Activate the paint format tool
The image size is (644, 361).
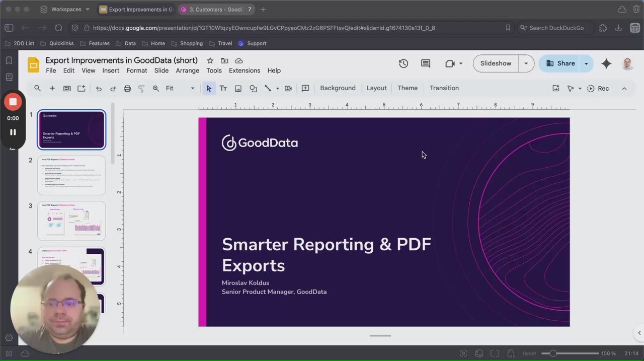141,88
